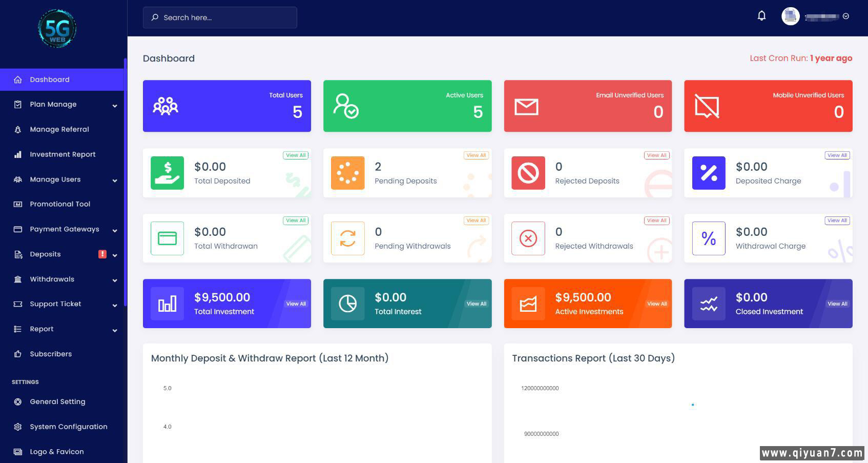Viewport: 868px width, 463px height.
Task: Expand the Manage Users submenu arrow
Action: pos(115,180)
